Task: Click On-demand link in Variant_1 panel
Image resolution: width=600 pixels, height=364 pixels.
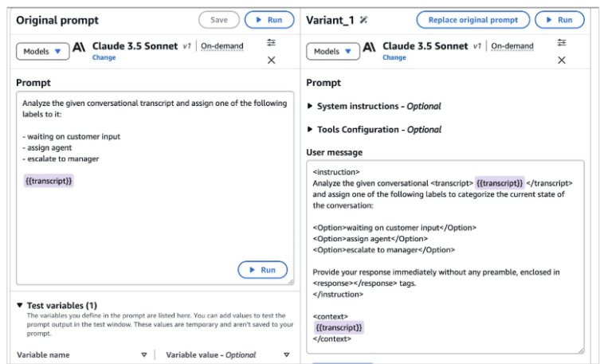Action: (x=512, y=46)
